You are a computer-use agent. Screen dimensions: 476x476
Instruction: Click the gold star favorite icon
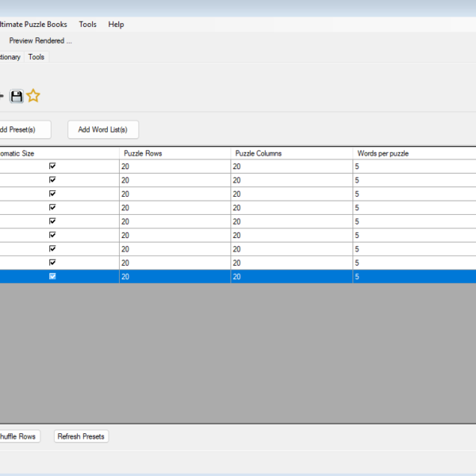(x=33, y=96)
